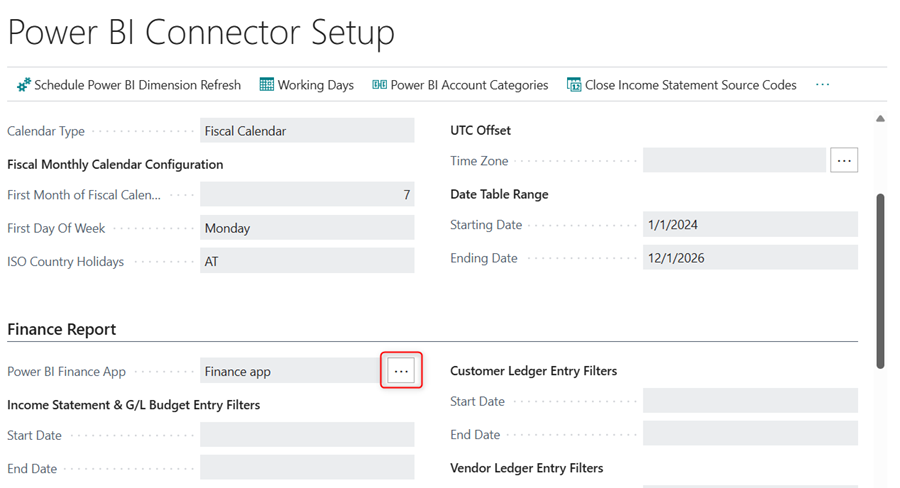Open the Working Days action

[315, 85]
